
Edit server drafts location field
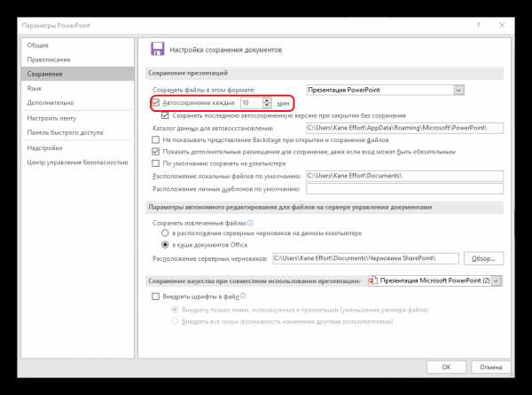[365, 258]
